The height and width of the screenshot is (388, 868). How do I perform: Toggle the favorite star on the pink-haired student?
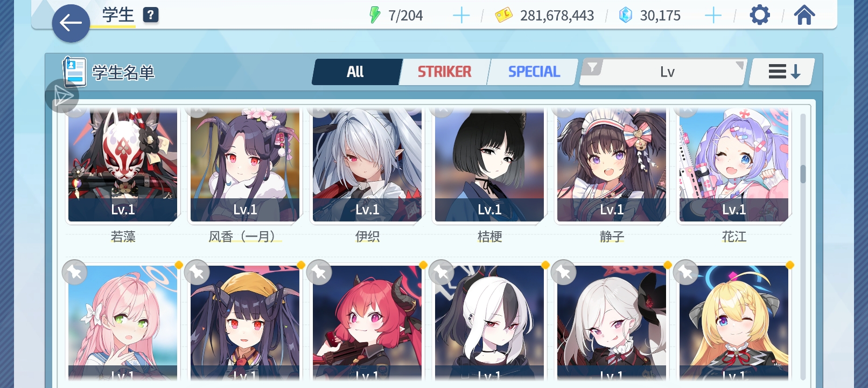[x=74, y=273]
